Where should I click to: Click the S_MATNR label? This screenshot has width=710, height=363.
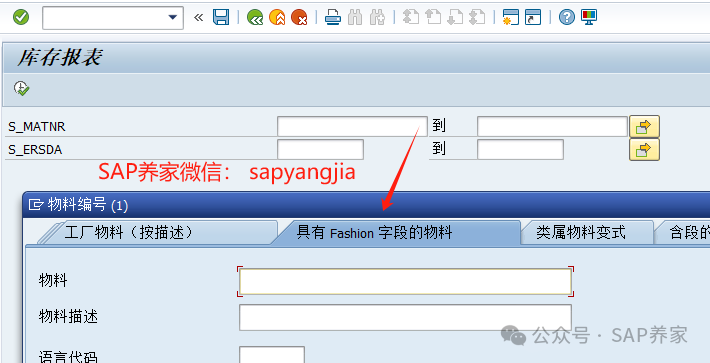tap(37, 127)
